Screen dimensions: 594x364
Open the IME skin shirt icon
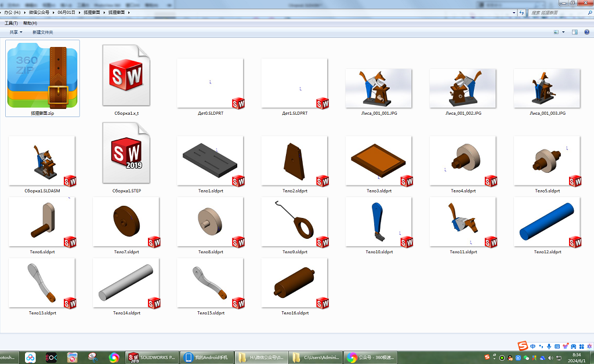point(566,346)
